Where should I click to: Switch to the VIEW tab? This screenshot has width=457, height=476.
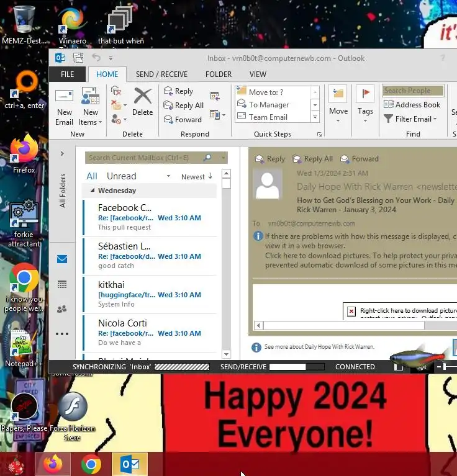click(x=258, y=74)
